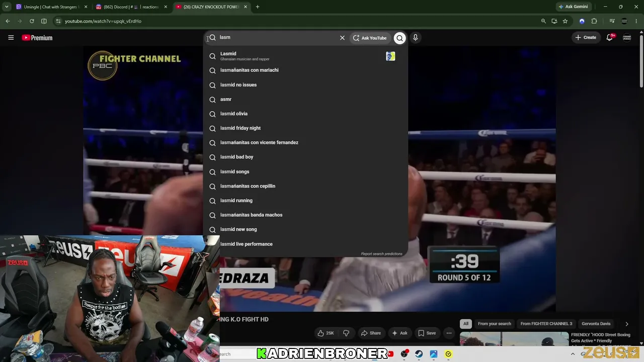Open Chrome's three-dot menu
Viewport: 644px width, 362px height.
tap(636, 21)
